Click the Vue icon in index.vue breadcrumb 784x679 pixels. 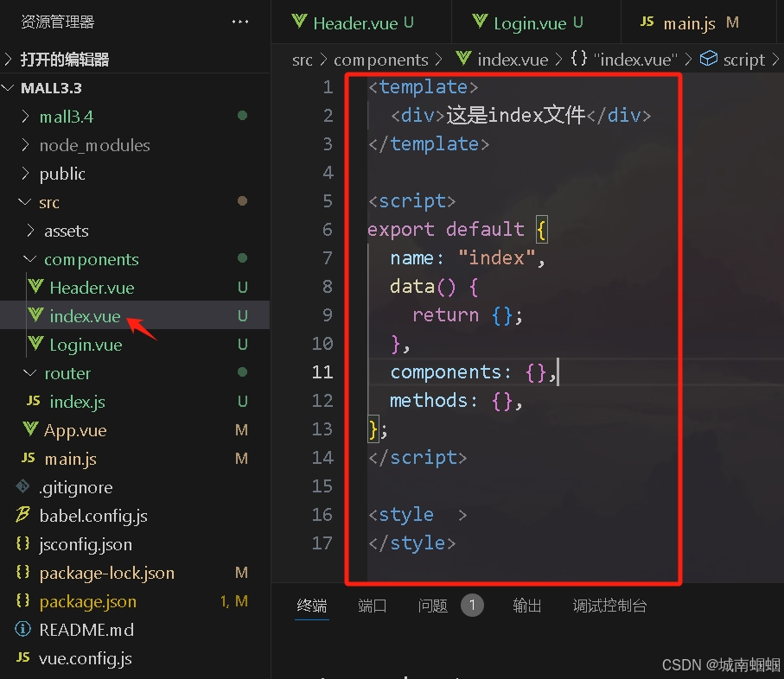[463, 58]
